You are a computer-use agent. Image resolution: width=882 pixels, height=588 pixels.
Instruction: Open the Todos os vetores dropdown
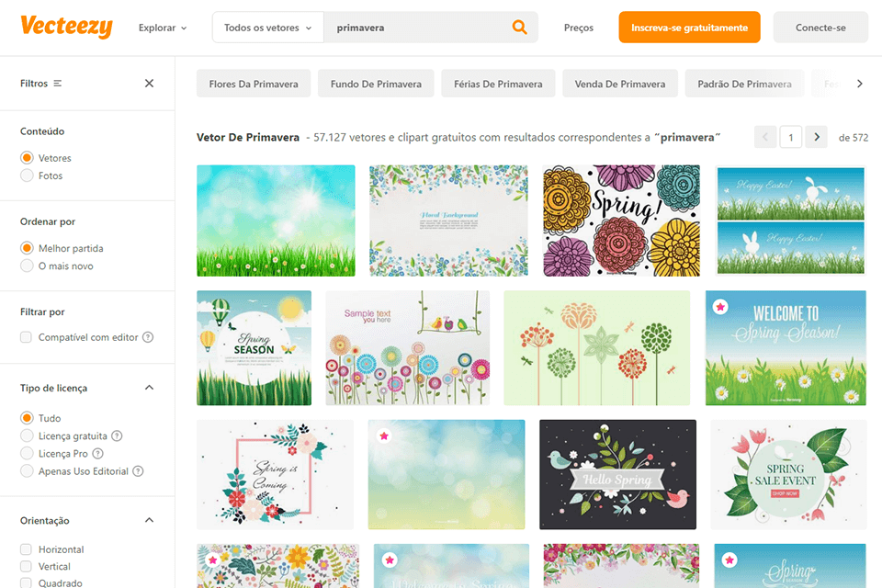point(266,27)
